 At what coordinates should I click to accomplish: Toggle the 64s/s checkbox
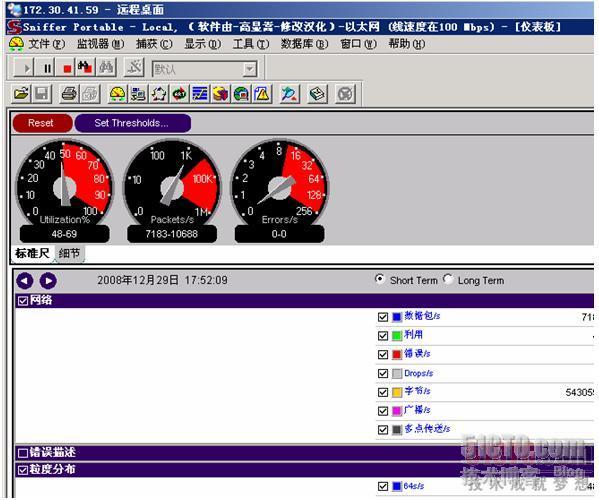pos(383,486)
